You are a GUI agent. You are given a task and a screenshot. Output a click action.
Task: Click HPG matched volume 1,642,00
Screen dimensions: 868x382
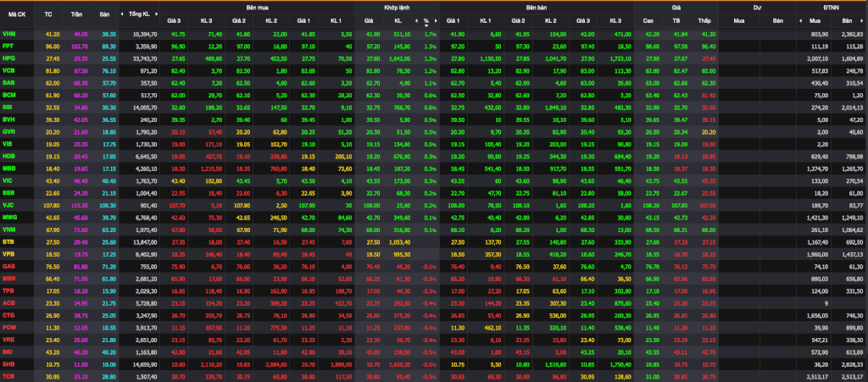click(x=399, y=58)
